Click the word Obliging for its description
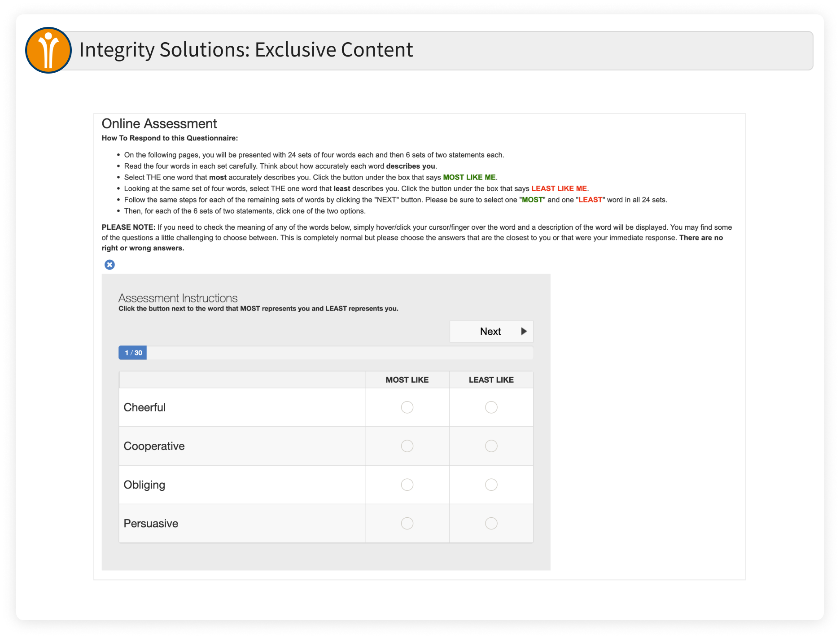Viewport: 840px width, 638px height. (144, 485)
